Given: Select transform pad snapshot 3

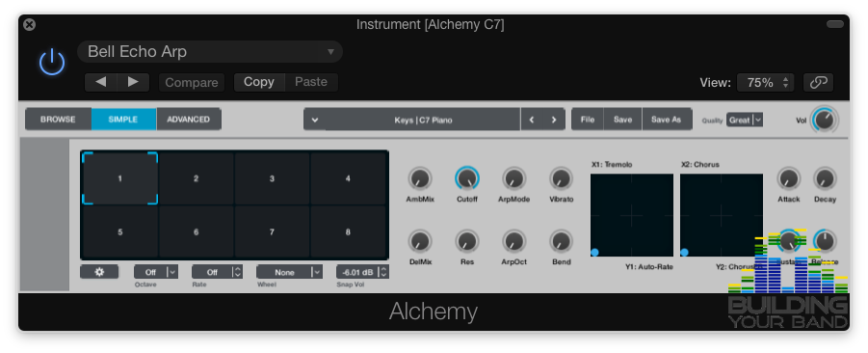Looking at the screenshot, I should 272,178.
